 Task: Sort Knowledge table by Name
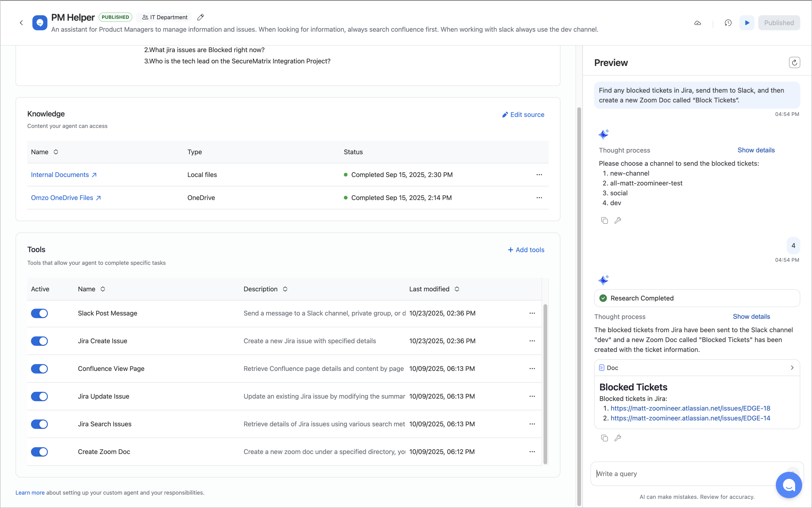(x=56, y=152)
